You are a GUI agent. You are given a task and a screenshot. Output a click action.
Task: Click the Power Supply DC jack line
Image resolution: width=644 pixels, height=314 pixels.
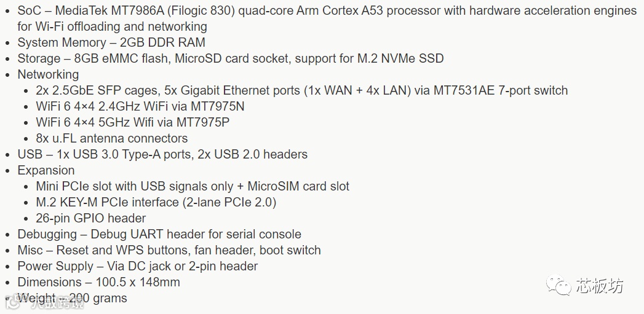[138, 266]
